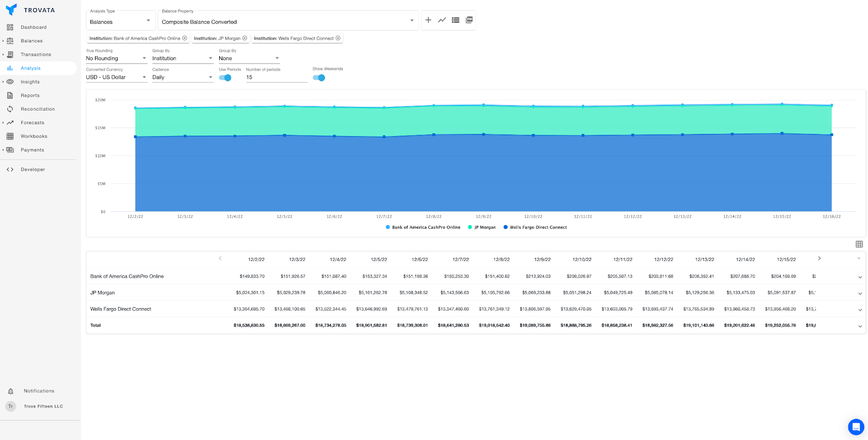
Task: Open the table grid icon above data table
Action: click(859, 244)
